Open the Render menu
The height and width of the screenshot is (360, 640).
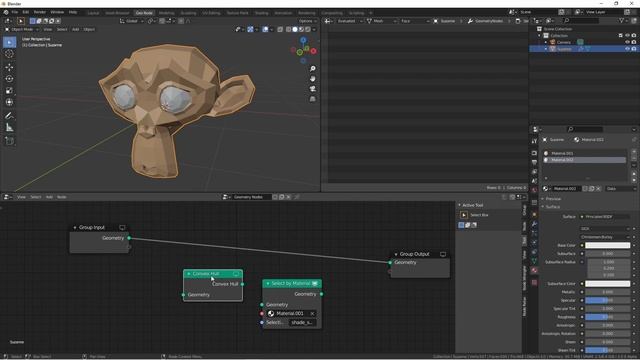pos(40,12)
